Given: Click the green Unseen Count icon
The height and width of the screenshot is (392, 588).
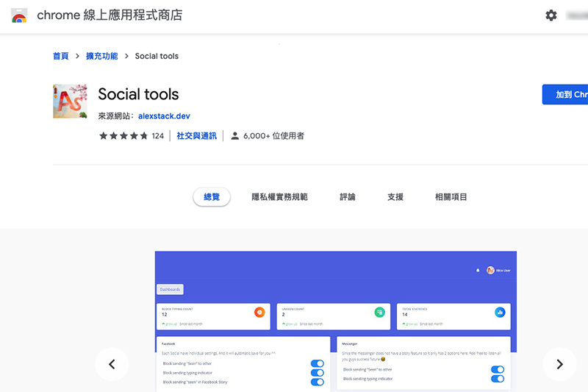Looking at the screenshot, I should tap(379, 313).
